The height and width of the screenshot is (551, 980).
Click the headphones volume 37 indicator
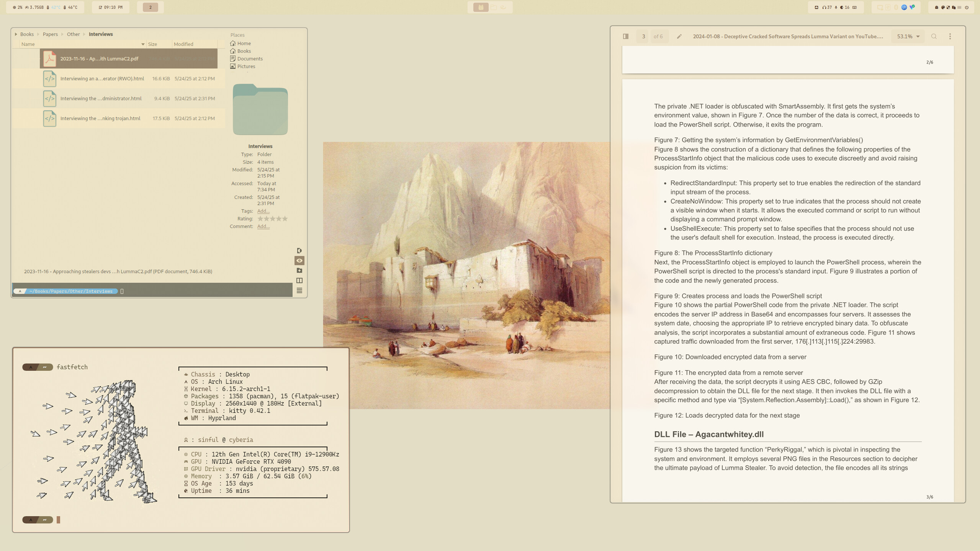click(x=827, y=7)
